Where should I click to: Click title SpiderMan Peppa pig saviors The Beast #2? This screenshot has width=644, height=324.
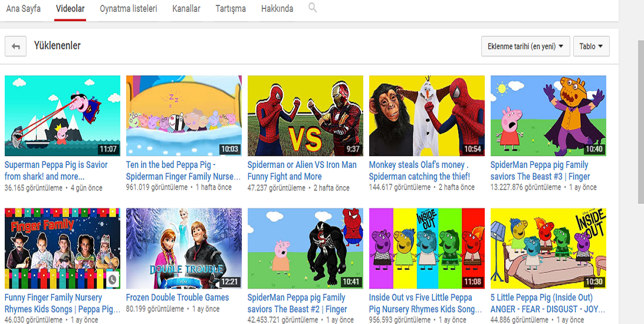[297, 303]
